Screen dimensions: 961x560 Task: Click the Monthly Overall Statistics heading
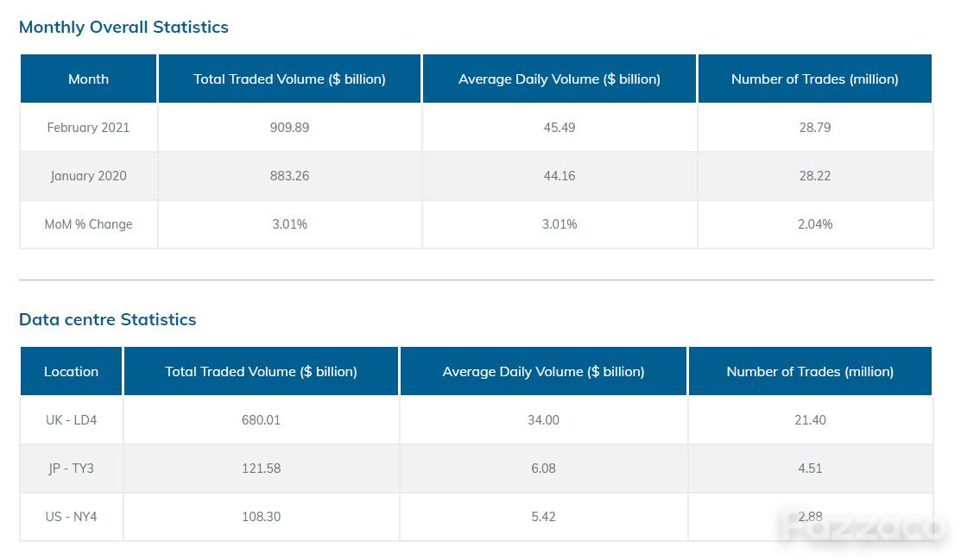pos(123,27)
